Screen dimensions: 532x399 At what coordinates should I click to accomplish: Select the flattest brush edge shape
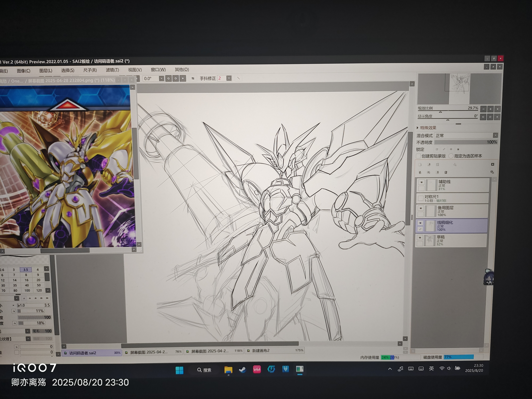click(x=47, y=298)
